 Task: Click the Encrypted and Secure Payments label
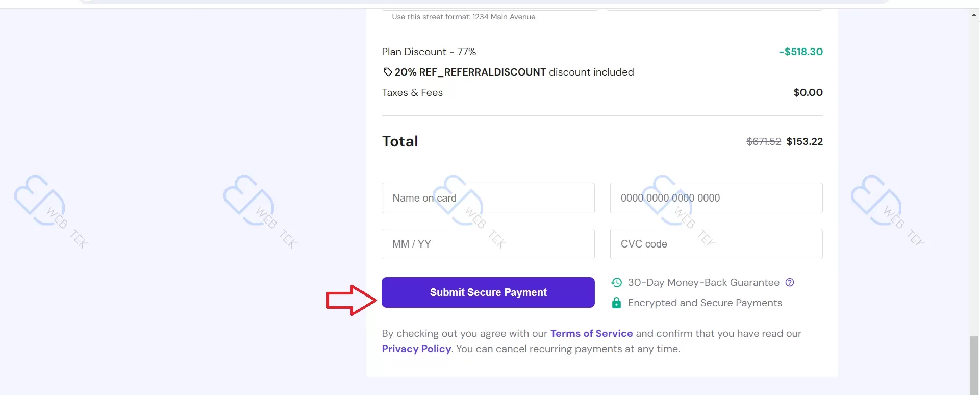(x=705, y=303)
